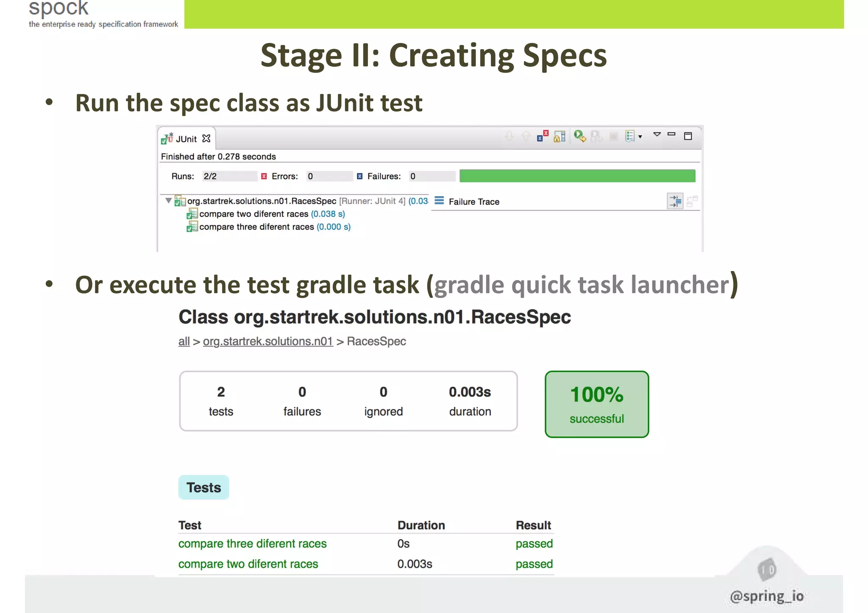868x613 pixels.
Task: Toggle Filter Stack Trace button
Action: pyautogui.click(x=675, y=201)
